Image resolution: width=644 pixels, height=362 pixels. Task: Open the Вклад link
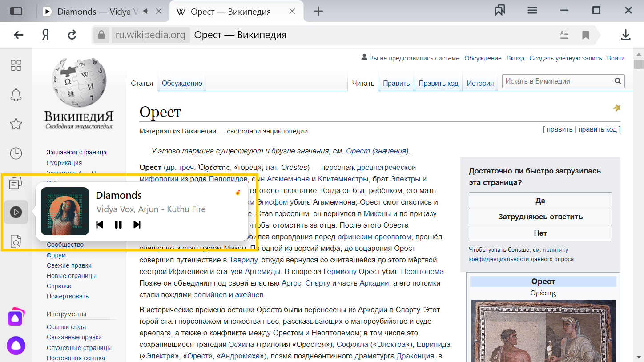click(515, 58)
